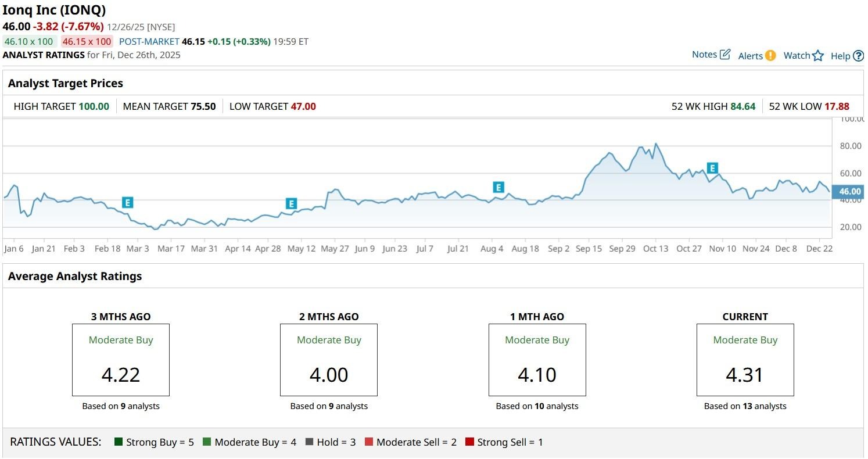The image size is (868, 459).
Task: Click the orange Alerts exclamation icon
Action: pos(770,55)
